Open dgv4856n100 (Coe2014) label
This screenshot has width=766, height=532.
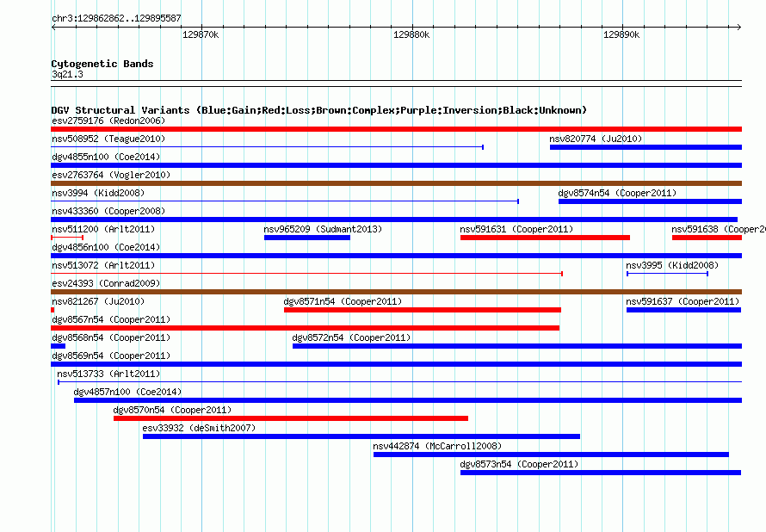(x=106, y=247)
